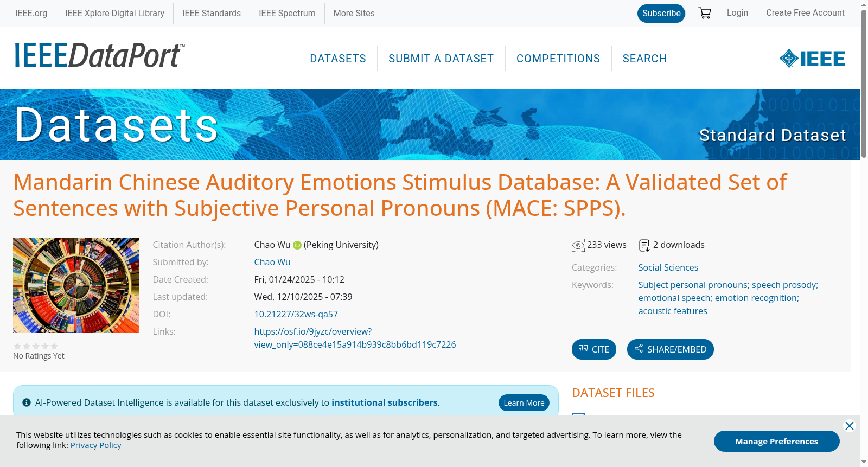This screenshot has height=467, width=868.
Task: Click the downloads document icon
Action: tap(644, 245)
